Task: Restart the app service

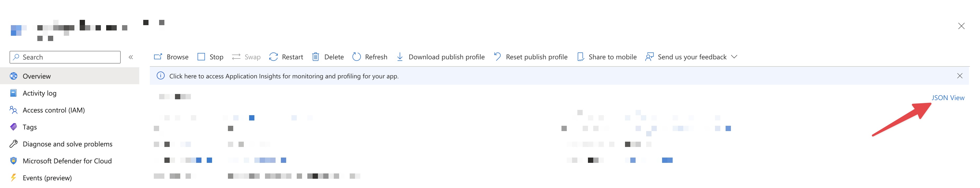Action: (286, 57)
